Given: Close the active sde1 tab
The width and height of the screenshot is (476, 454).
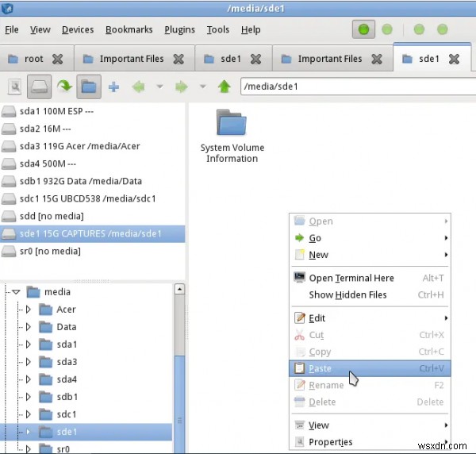Looking at the screenshot, I should pos(454,59).
